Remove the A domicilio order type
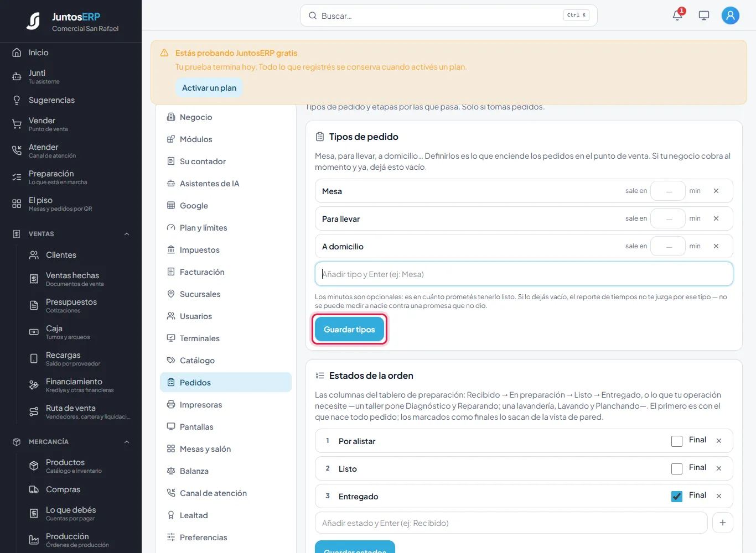756x553 pixels. click(x=716, y=246)
